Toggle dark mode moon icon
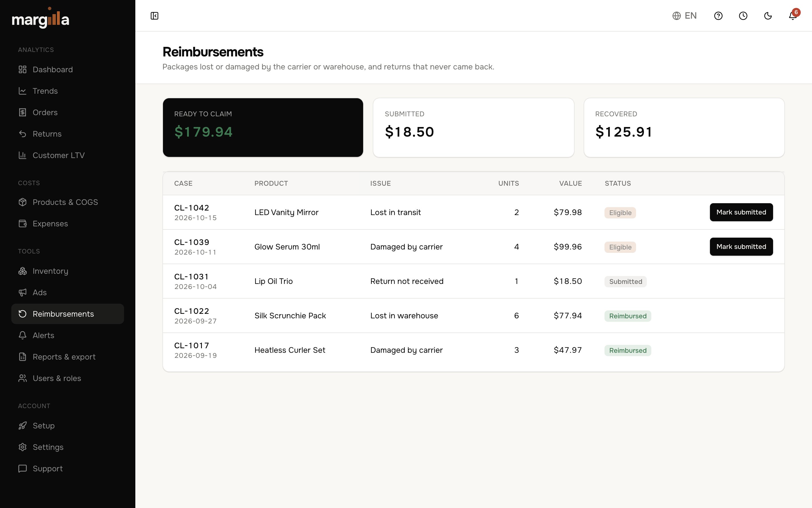Image resolution: width=812 pixels, height=508 pixels. point(768,16)
